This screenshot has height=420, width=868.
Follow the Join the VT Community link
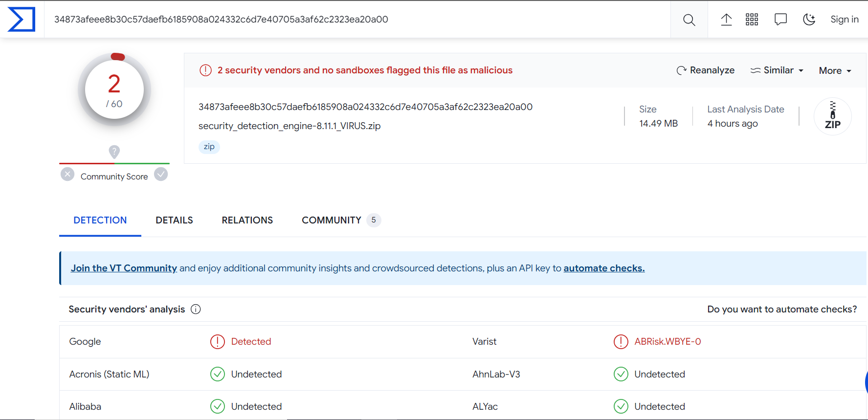[x=124, y=268]
